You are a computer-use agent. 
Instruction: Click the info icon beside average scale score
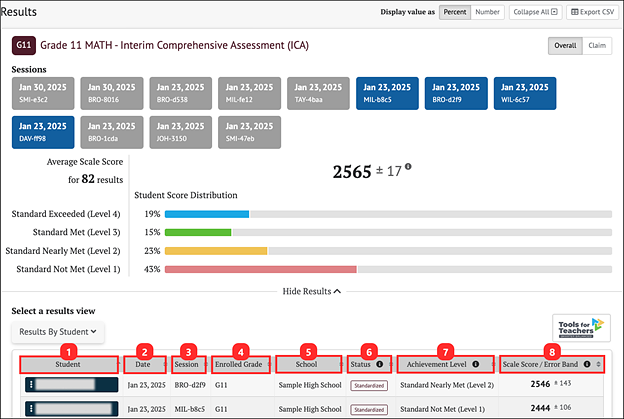pyautogui.click(x=409, y=168)
